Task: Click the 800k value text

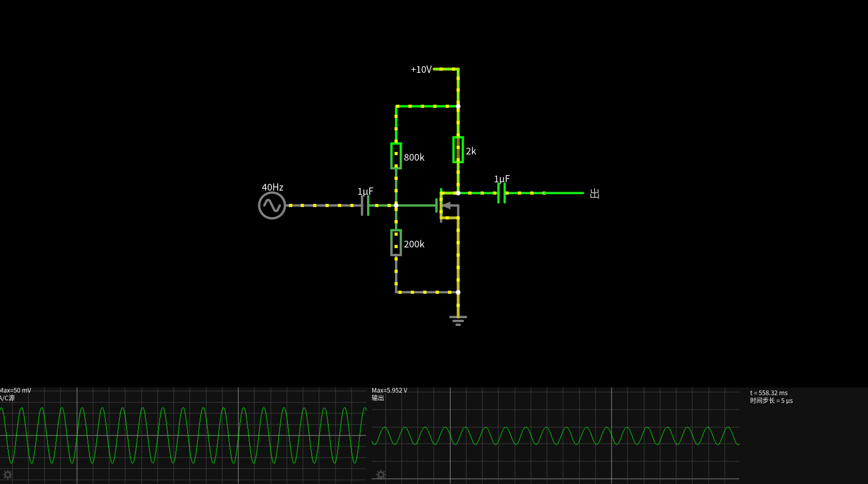Action: 414,157
